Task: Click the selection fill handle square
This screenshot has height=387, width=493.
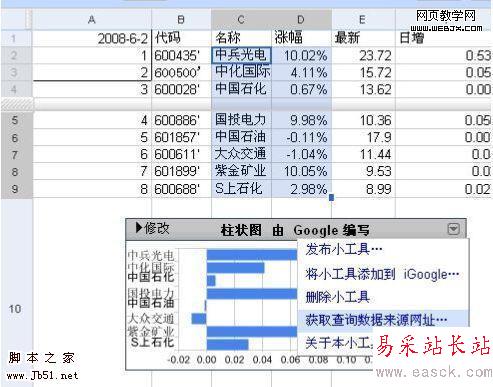Action: tap(331, 198)
